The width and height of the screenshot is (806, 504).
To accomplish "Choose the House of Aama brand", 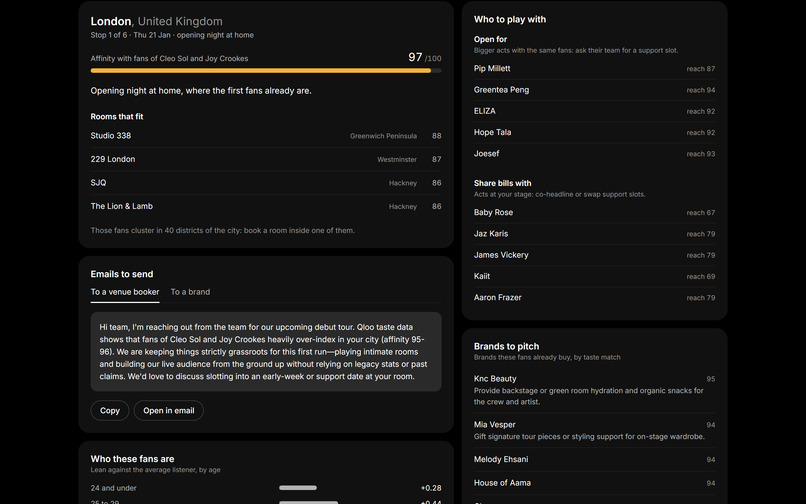I will click(594, 483).
